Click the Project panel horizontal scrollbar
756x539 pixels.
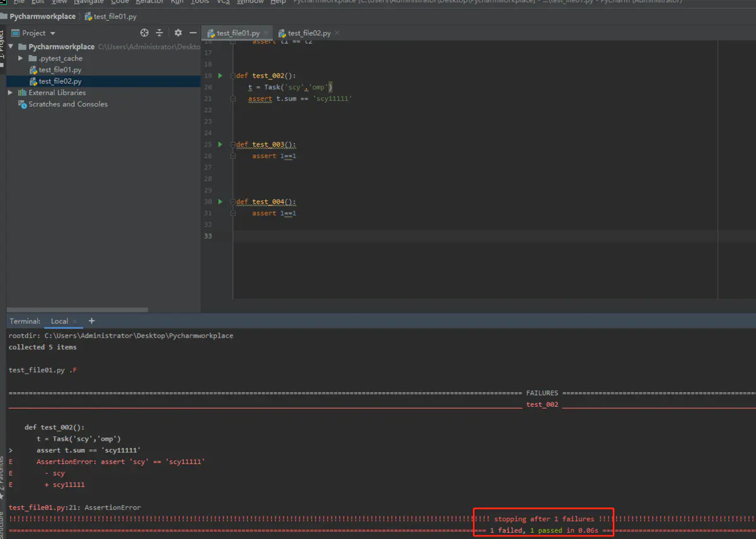(77, 310)
